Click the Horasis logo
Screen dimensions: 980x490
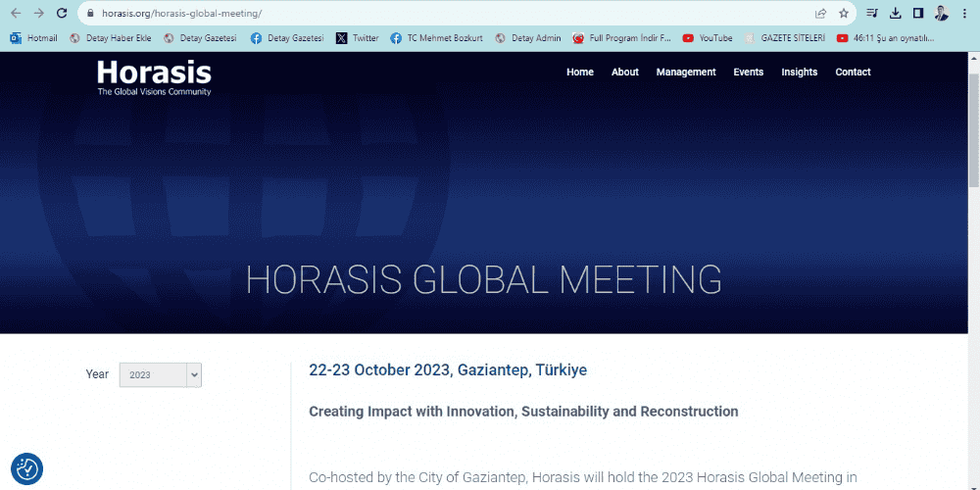[154, 77]
